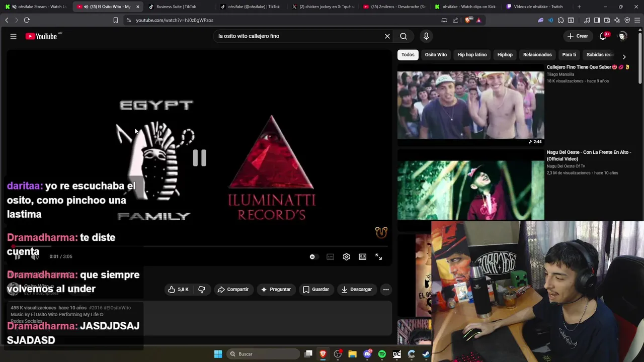Open File Explorer from the taskbar
This screenshot has height=362, width=644.
(x=353, y=354)
